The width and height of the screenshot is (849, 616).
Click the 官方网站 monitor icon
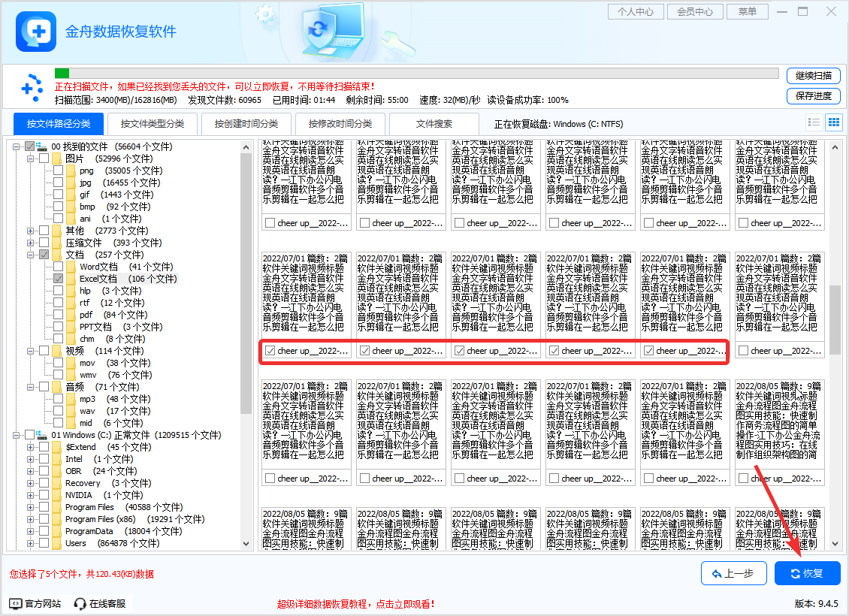[16, 603]
